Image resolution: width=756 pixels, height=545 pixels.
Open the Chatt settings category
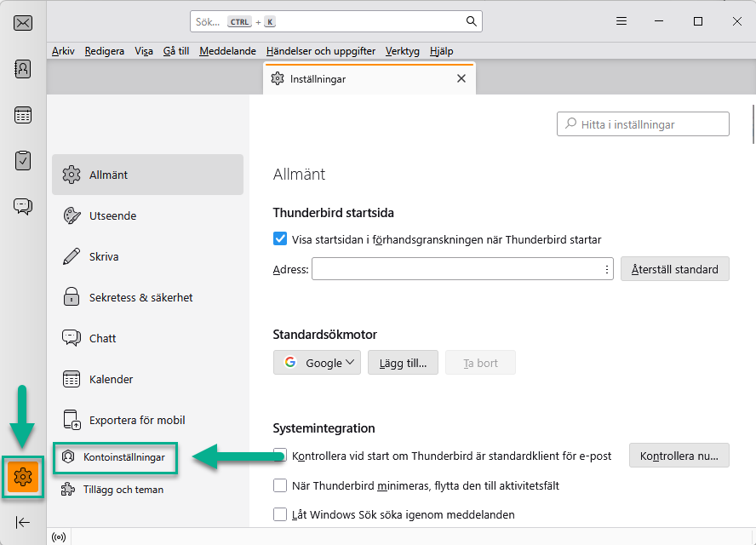[147, 338]
